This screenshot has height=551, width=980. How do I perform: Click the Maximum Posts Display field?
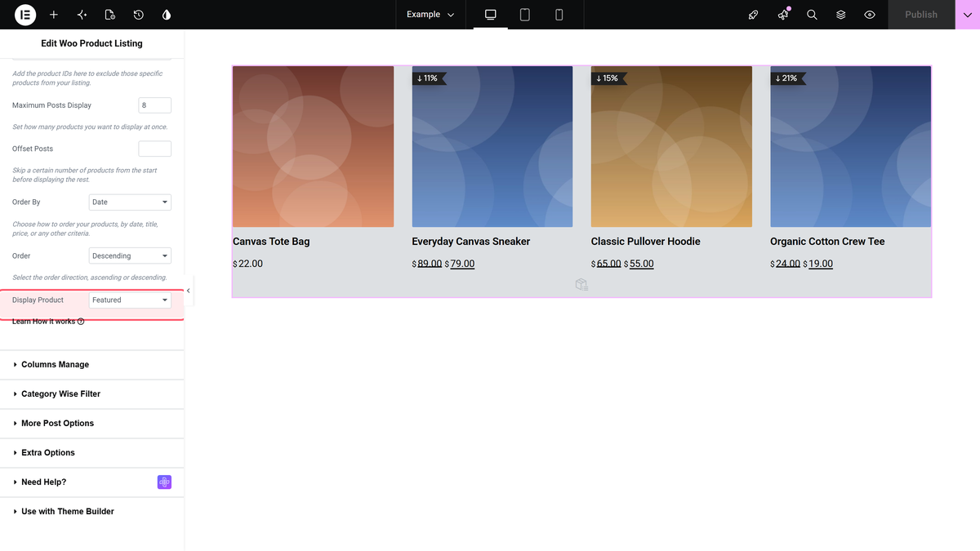point(154,105)
